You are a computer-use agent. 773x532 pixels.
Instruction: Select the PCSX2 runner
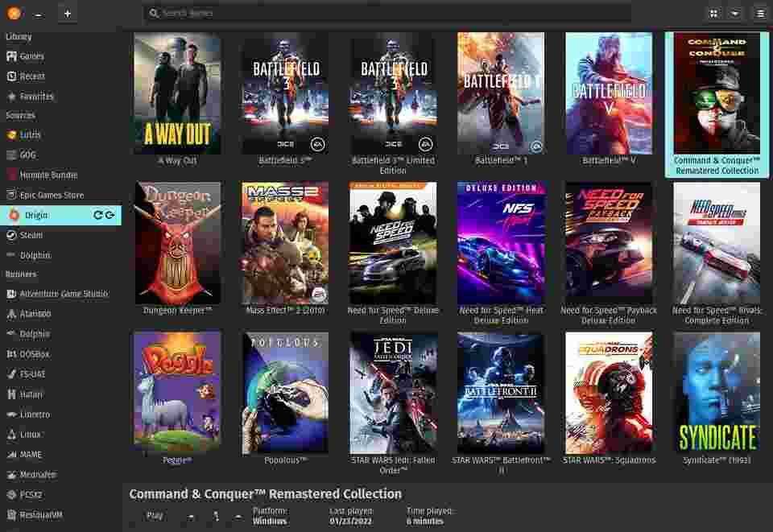coord(60,495)
